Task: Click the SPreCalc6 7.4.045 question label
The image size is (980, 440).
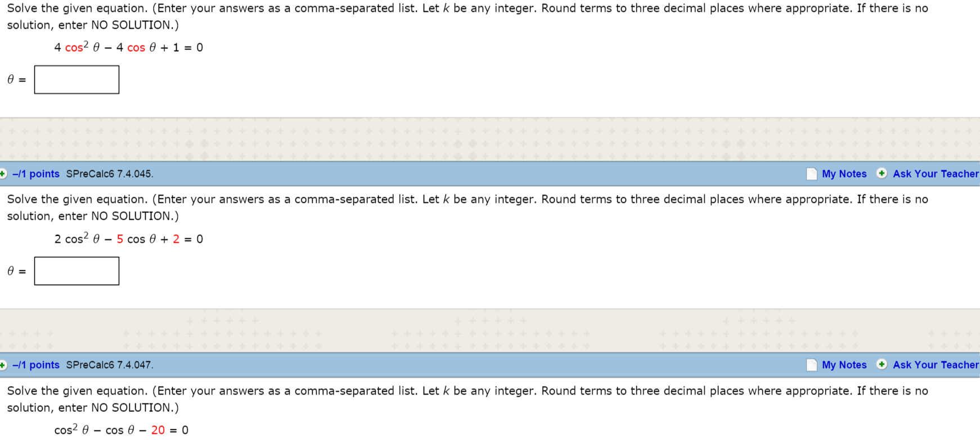Action: coord(110,174)
